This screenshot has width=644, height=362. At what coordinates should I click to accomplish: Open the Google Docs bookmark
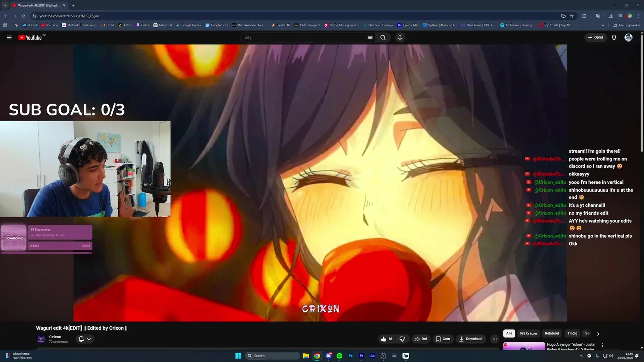click(x=217, y=25)
